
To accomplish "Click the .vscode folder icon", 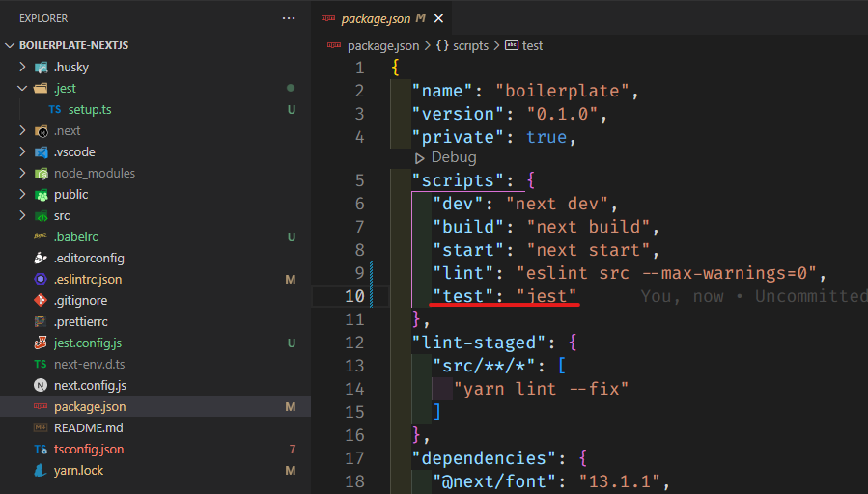I will pyautogui.click(x=41, y=152).
